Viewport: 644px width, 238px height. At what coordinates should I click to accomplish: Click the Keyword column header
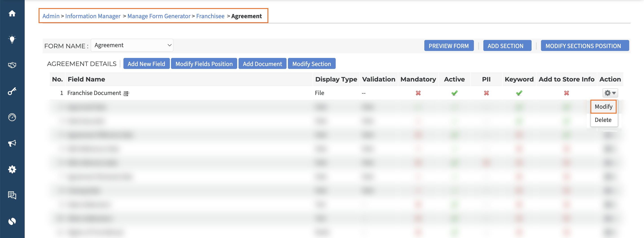519,79
